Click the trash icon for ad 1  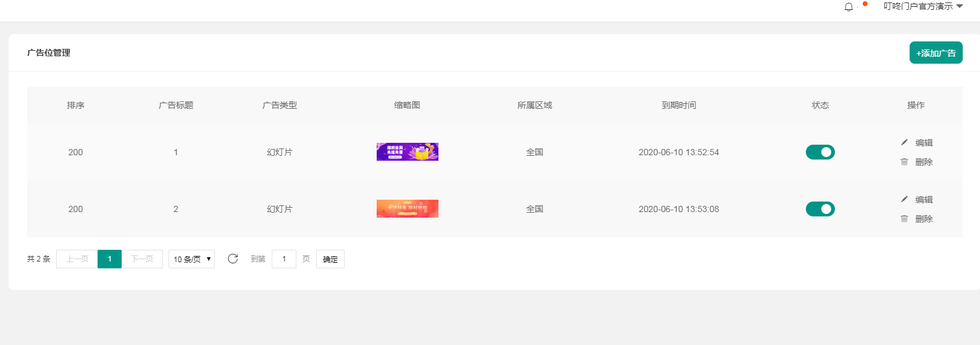pyautogui.click(x=904, y=162)
